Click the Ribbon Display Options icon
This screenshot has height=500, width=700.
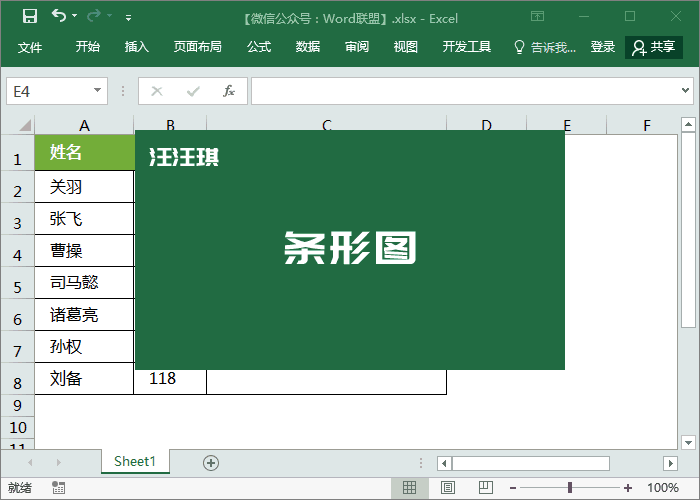[x=537, y=17]
